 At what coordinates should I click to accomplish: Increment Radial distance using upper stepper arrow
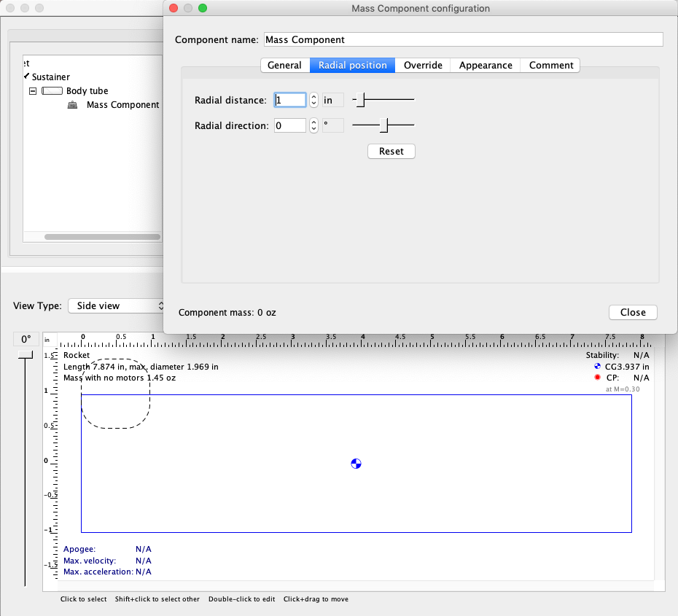tap(313, 96)
